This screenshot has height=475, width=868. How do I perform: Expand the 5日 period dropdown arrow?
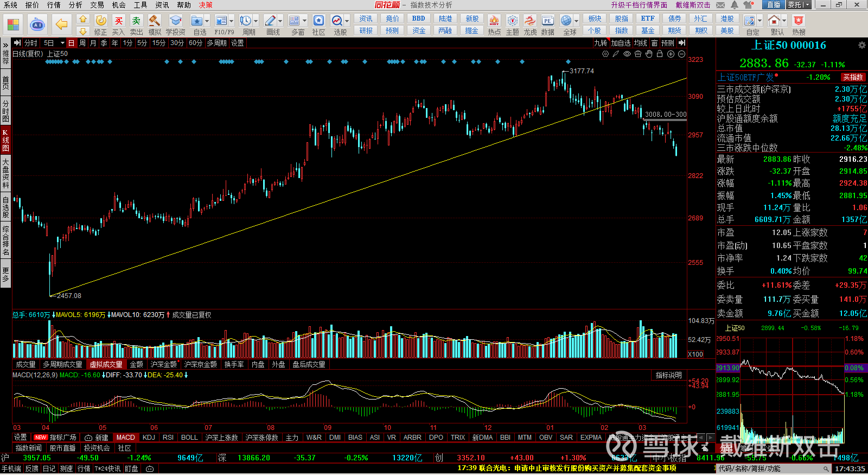coord(62,43)
